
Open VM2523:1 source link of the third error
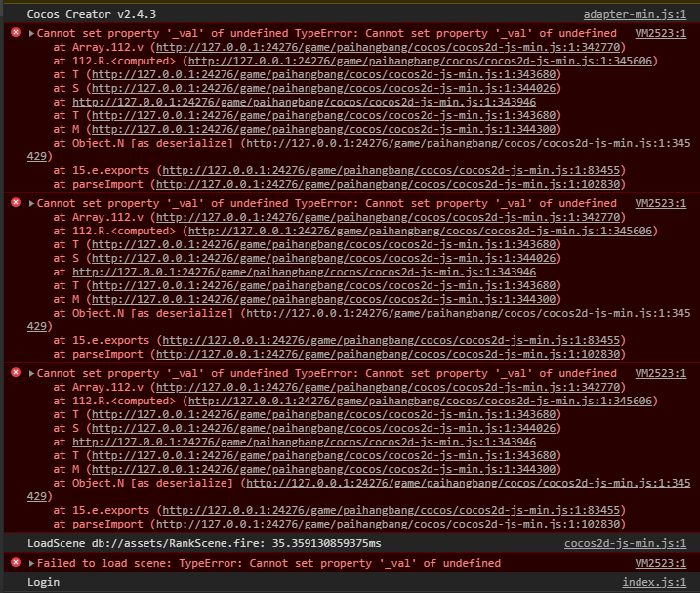[661, 373]
